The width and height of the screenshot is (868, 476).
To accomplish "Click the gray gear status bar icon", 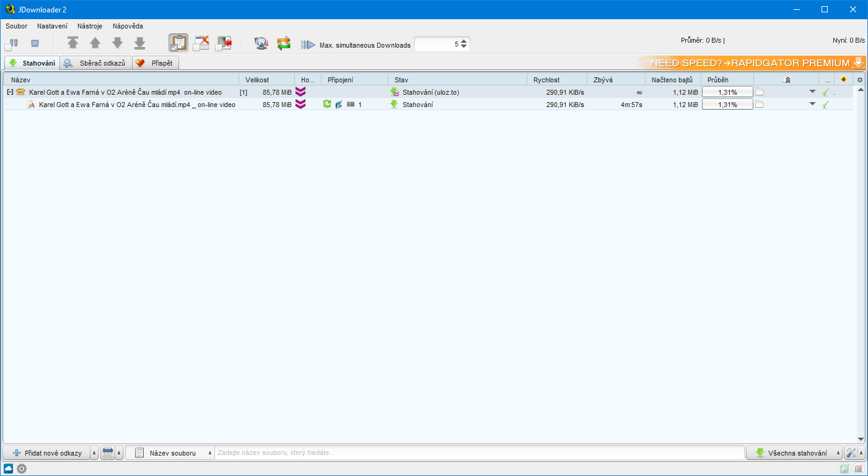I will click(x=22, y=469).
